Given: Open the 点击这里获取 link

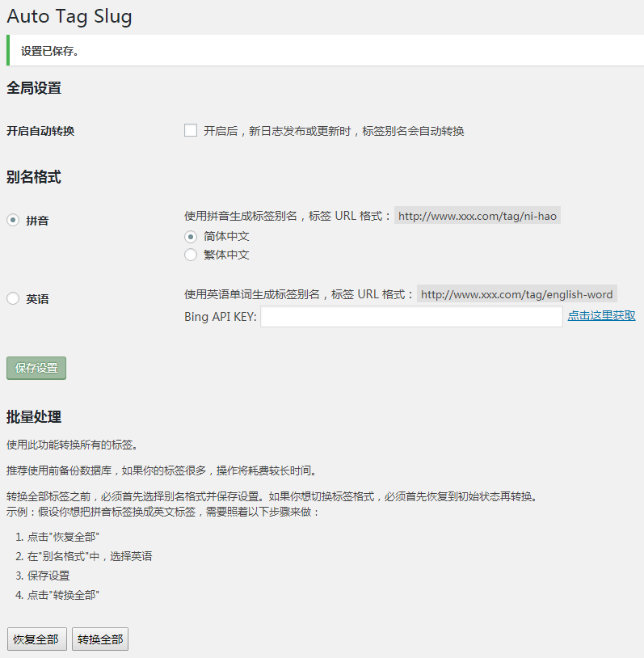Looking at the screenshot, I should coord(601,316).
